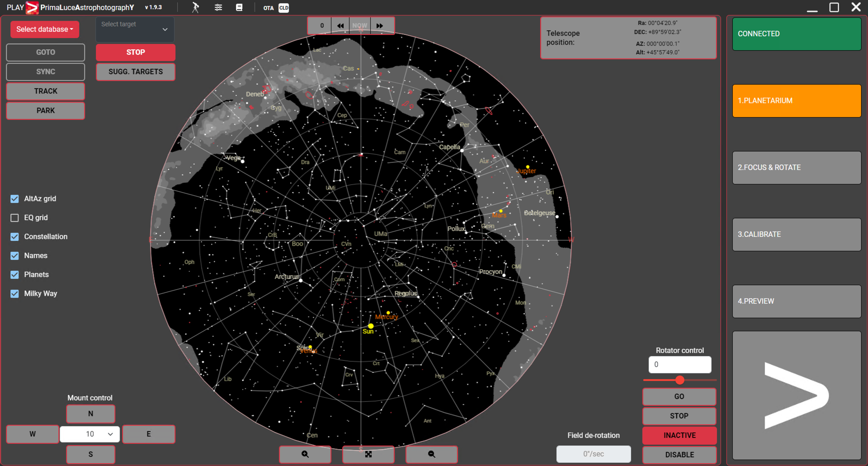Click the Rotator control slider handle
The image size is (868, 466).
(680, 380)
